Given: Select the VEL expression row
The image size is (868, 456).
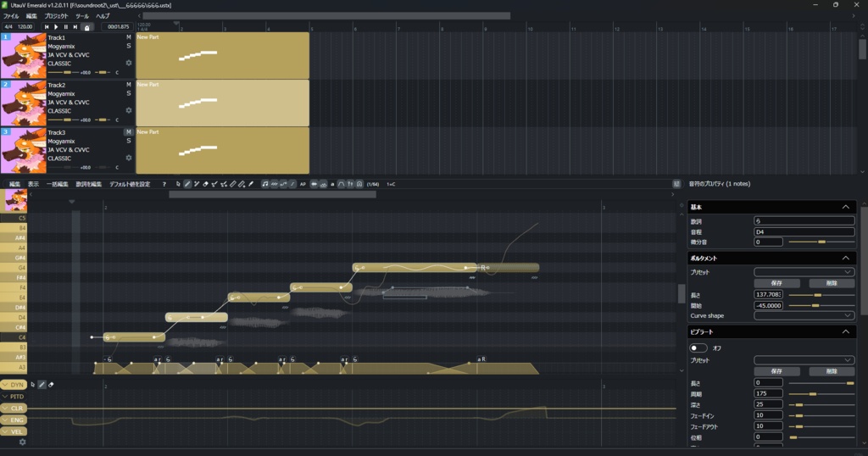Looking at the screenshot, I should click(x=14, y=431).
